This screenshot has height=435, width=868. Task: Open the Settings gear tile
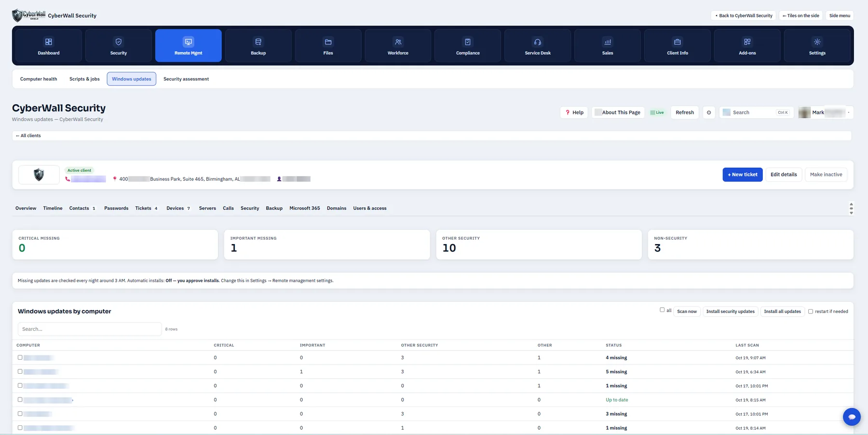click(x=817, y=46)
